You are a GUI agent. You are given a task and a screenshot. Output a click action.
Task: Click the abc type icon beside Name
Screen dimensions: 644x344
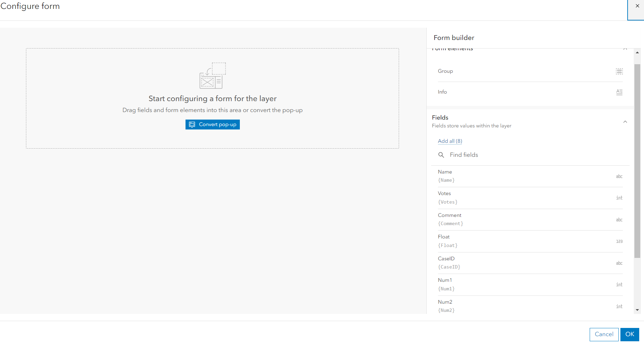[x=619, y=176]
